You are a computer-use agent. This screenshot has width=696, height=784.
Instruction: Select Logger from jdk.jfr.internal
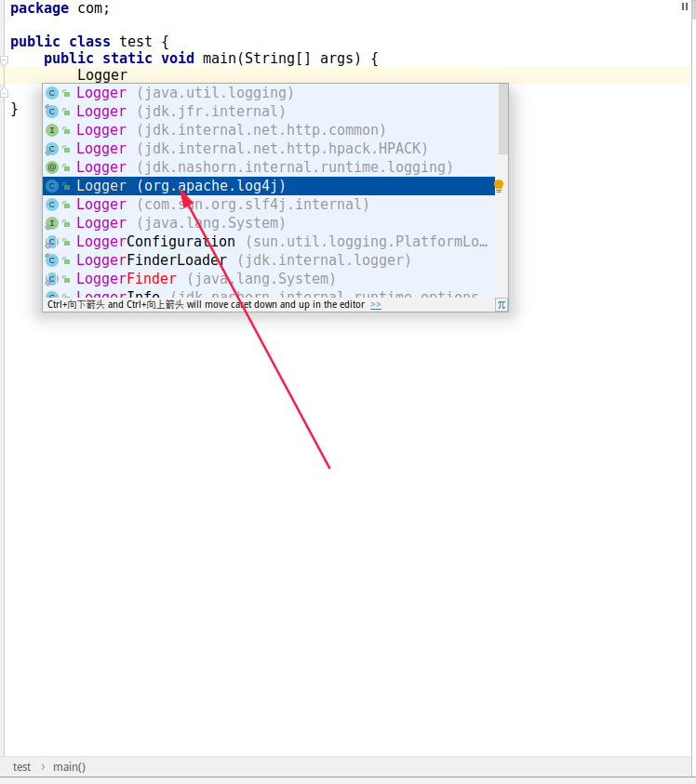[x=269, y=112]
